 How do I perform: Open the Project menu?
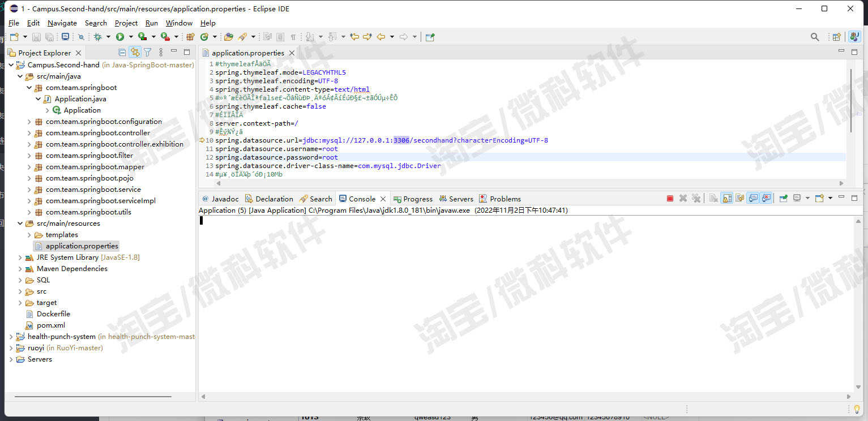pos(126,23)
